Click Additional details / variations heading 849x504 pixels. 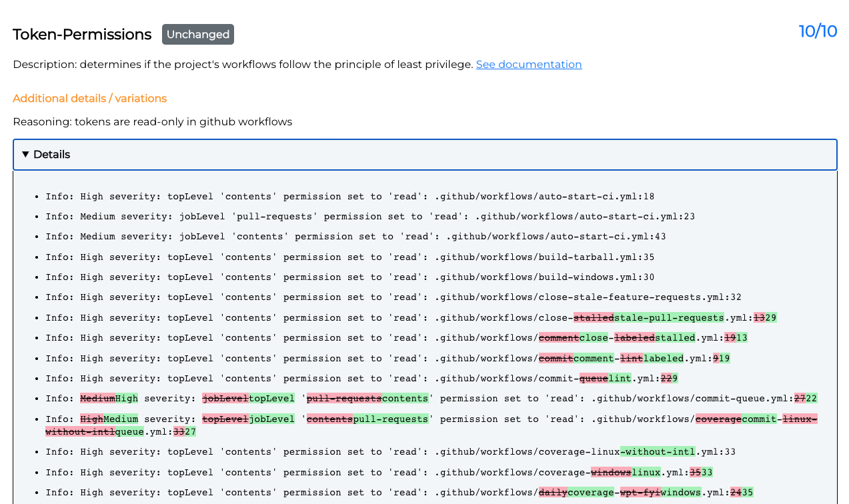pos(90,99)
